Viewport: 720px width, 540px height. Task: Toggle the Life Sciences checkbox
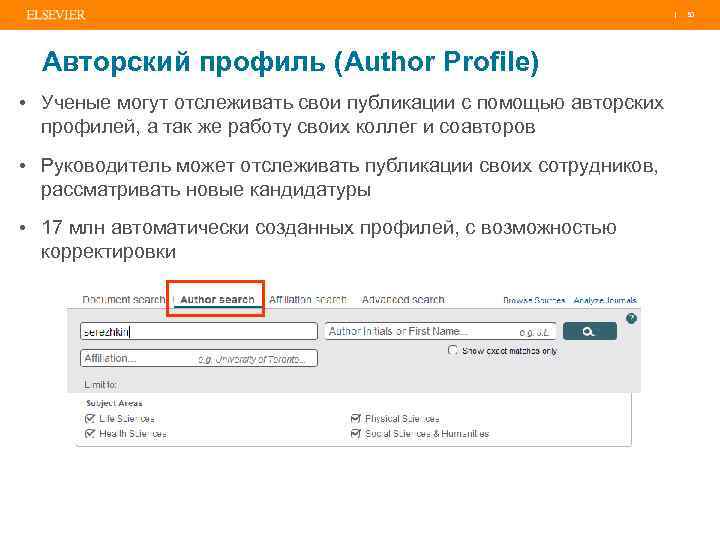pos(90,418)
